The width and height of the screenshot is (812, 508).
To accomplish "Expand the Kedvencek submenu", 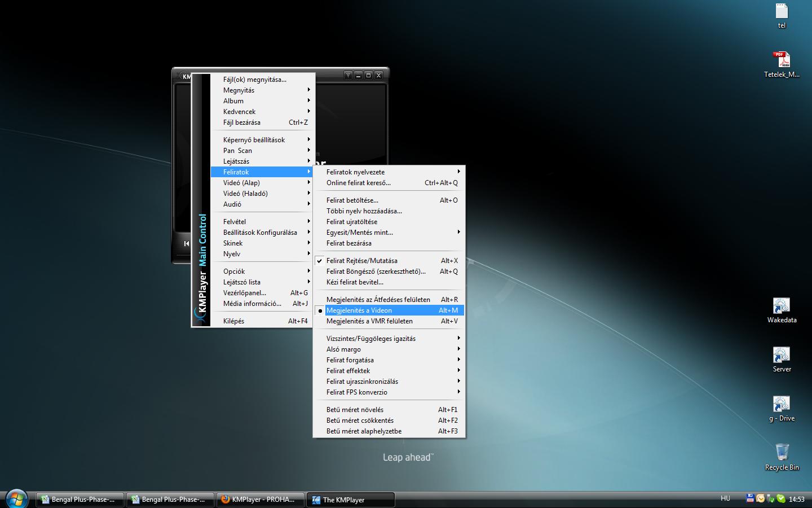I will coord(262,112).
